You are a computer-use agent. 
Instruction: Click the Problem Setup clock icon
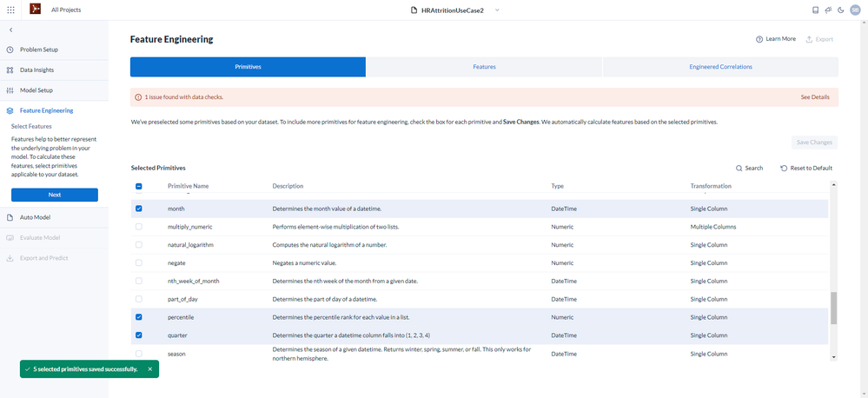pos(10,50)
